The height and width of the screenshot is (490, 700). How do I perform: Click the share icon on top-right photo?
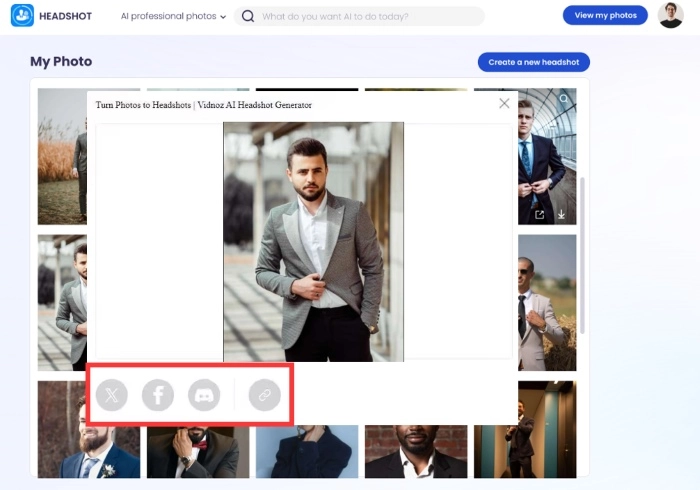(540, 214)
